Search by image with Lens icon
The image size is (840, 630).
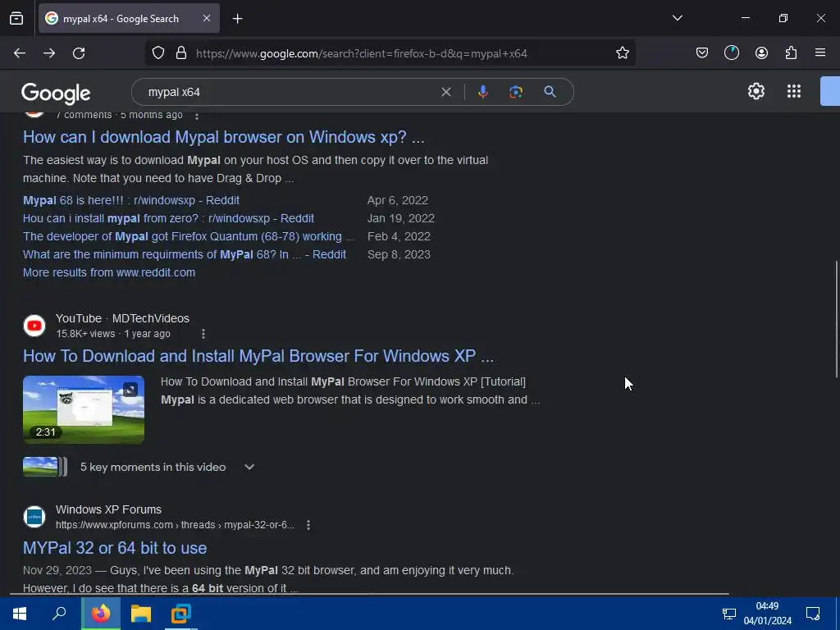515,92
